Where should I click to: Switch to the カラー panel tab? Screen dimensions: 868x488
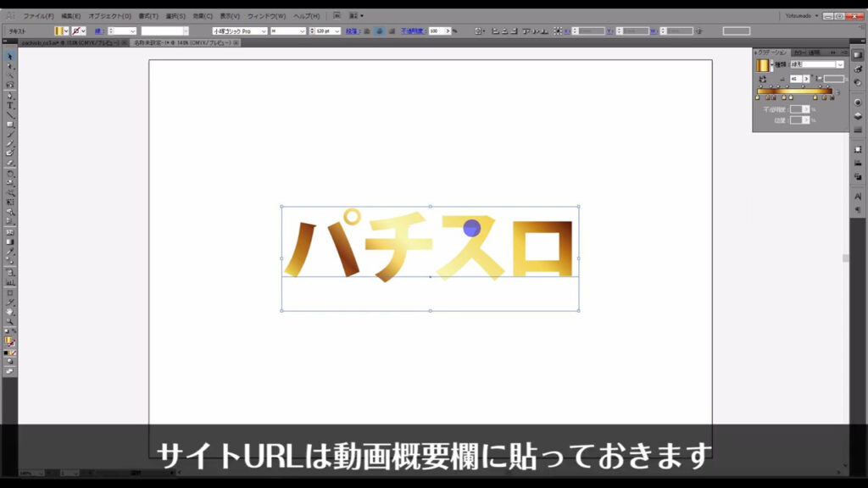coord(798,52)
